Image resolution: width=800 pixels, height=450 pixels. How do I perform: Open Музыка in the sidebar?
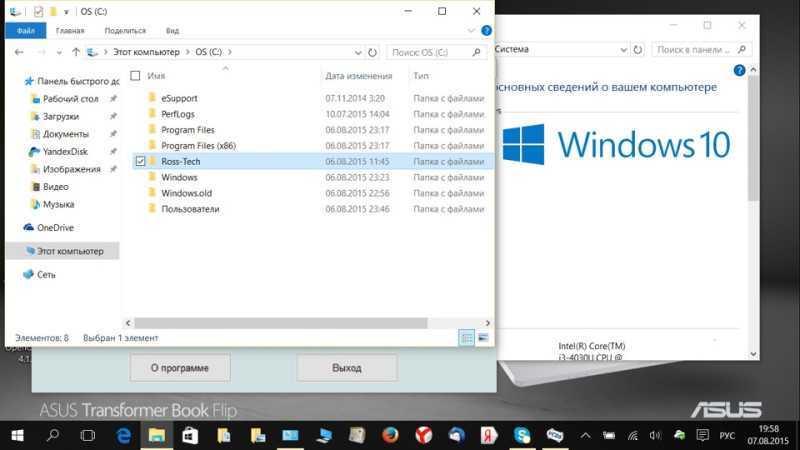click(58, 204)
